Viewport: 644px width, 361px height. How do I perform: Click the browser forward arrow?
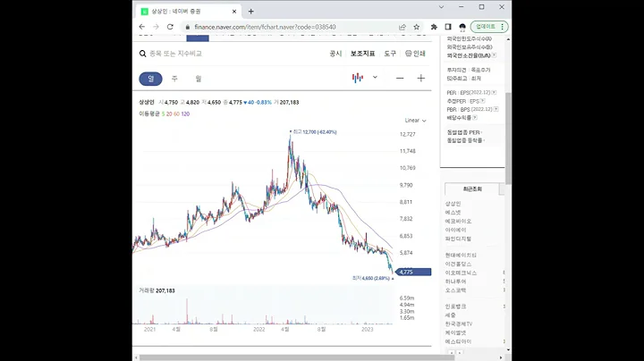pos(156,27)
